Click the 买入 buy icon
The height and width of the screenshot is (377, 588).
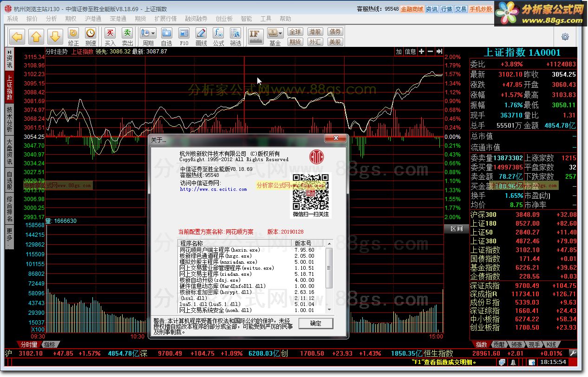110,33
